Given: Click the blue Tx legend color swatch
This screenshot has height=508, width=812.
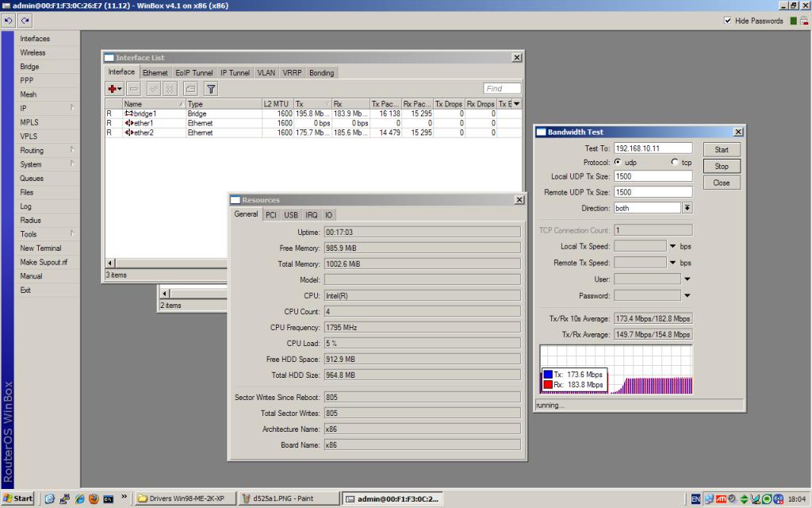Looking at the screenshot, I should tap(548, 374).
